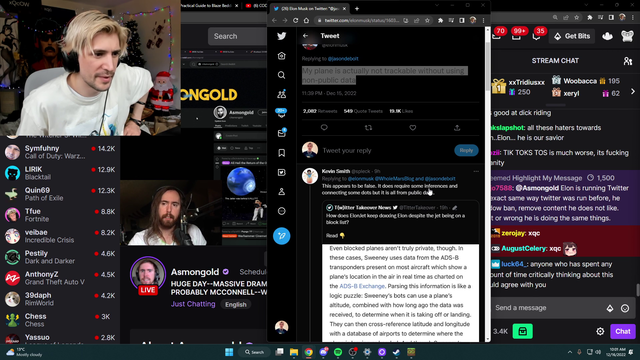Screen dimensions: 640x360
Task: Open Twitch community users icon in chat header
Action: pos(627,61)
